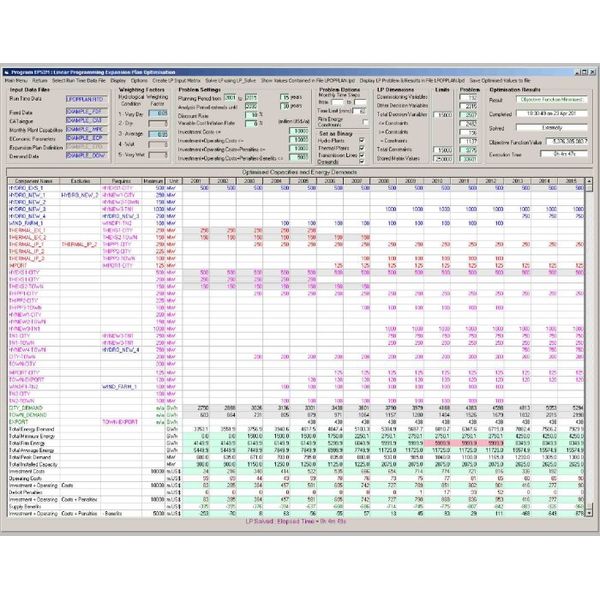Click the Expansion Plan Definition file field
The width and height of the screenshot is (600, 600).
pyautogui.click(x=87, y=147)
